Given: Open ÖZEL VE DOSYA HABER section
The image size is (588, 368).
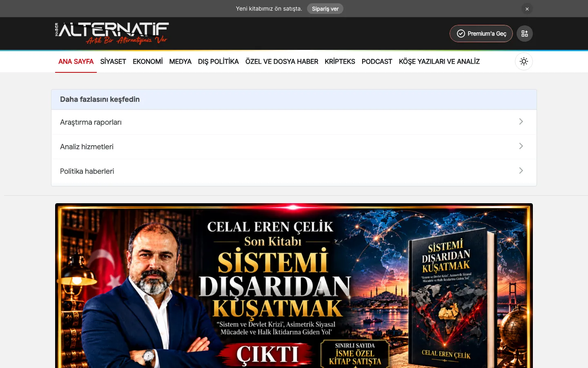Looking at the screenshot, I should 282,61.
